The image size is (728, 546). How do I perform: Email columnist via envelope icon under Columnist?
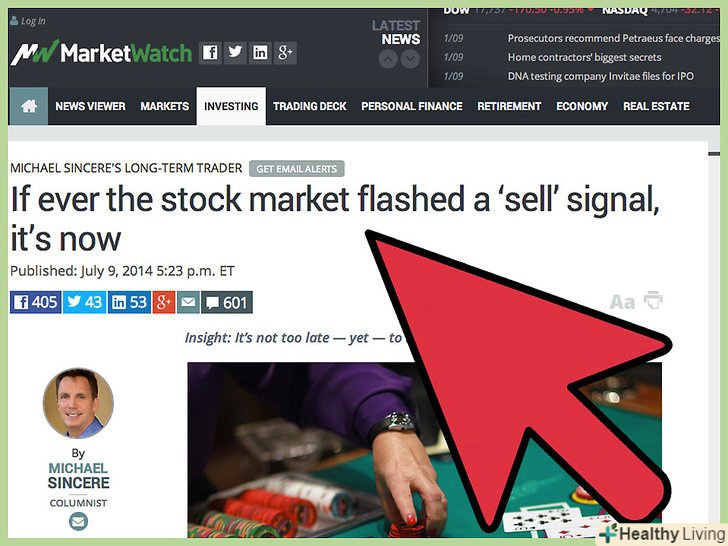(78, 521)
